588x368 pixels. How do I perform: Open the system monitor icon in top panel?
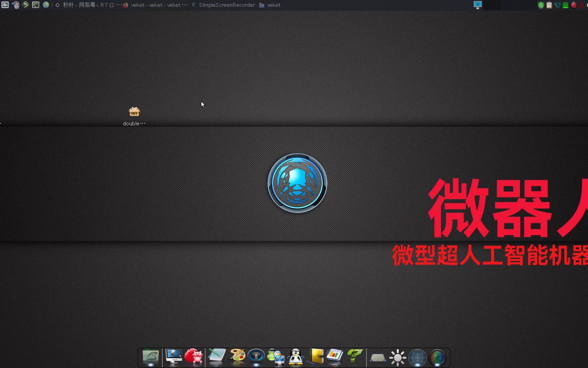click(5, 5)
